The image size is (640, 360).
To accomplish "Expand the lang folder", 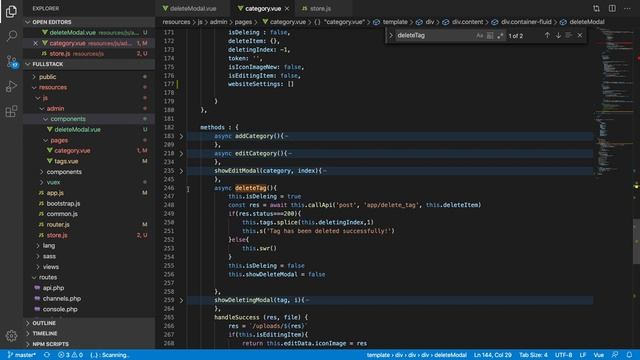I will point(49,246).
